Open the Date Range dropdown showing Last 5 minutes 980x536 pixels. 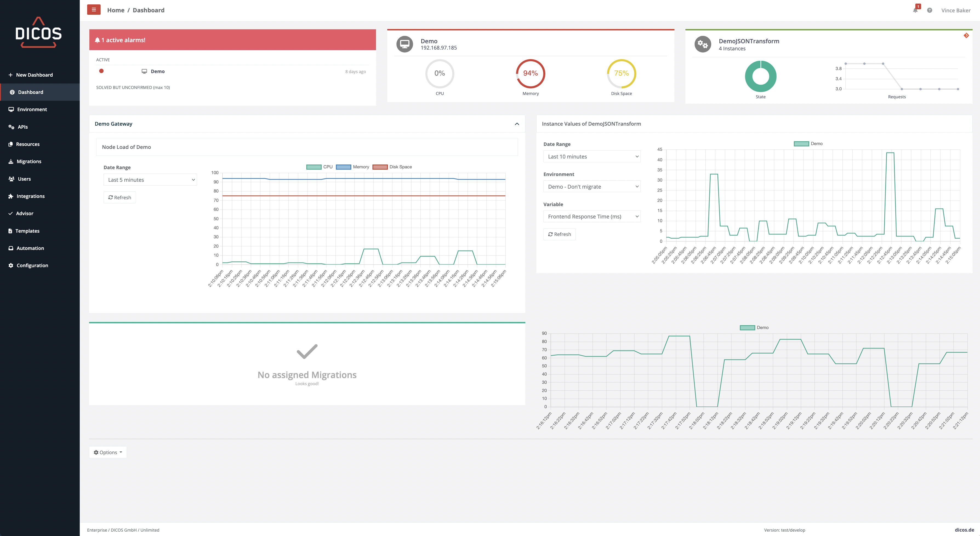tap(150, 179)
